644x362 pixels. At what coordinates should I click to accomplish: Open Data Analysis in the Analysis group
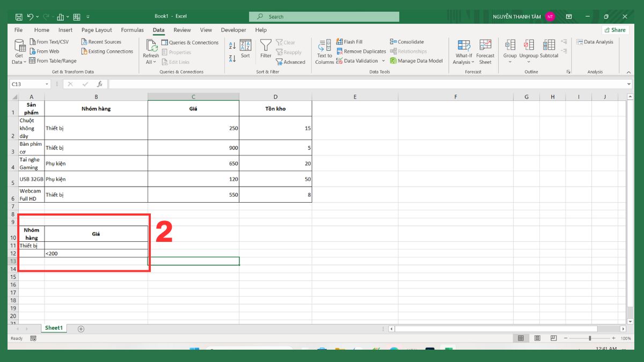pos(595,41)
